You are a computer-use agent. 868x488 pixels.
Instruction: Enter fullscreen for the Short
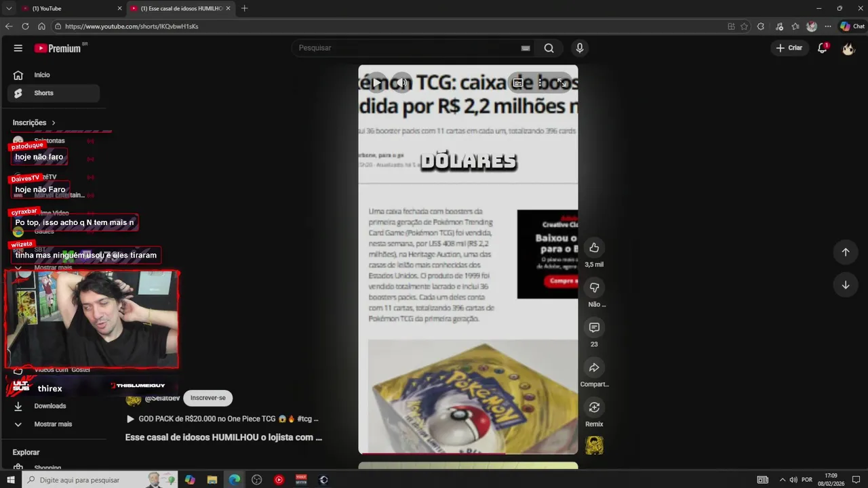(x=561, y=83)
